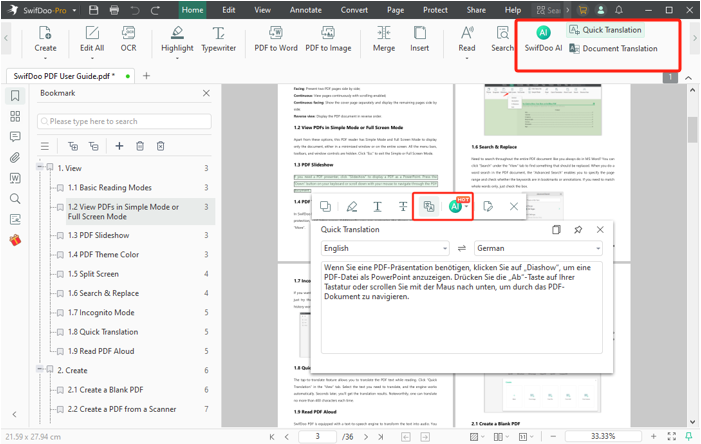
Task: Select the Typewriter tool
Action: click(218, 39)
